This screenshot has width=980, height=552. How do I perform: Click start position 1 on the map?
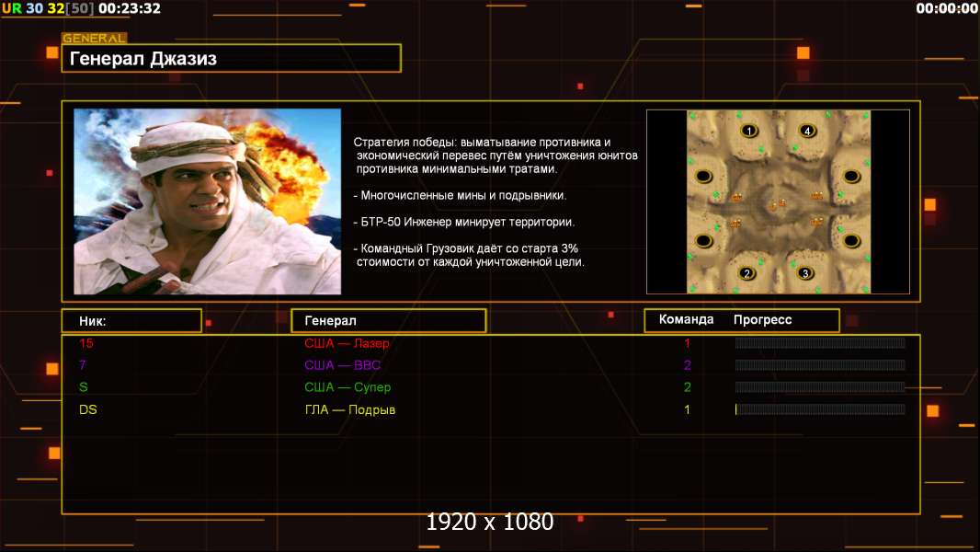tap(748, 131)
